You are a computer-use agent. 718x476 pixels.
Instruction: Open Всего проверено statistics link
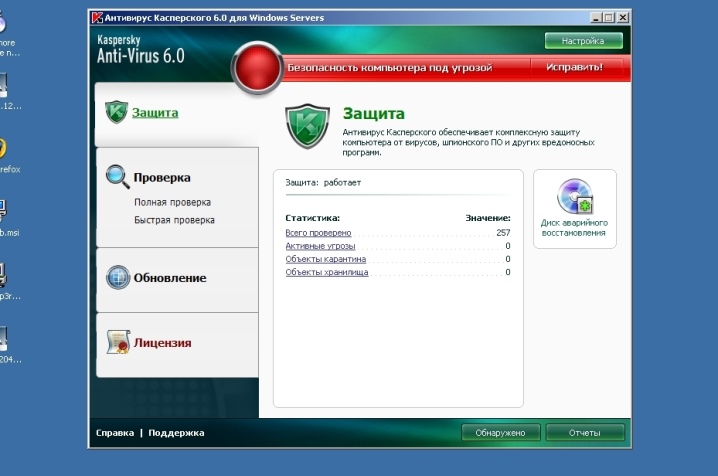click(x=318, y=233)
